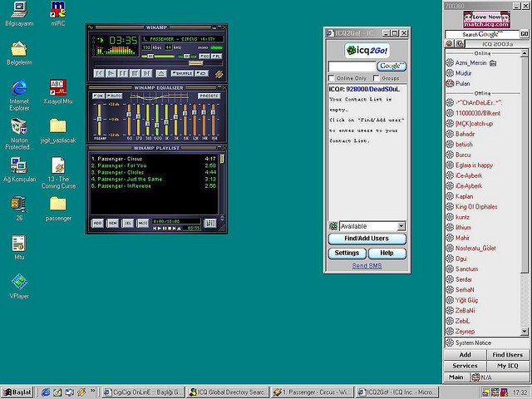Click Find/Add Users in ICQ2Go
Image resolution: width=532 pixels, height=399 pixels.
[367, 239]
